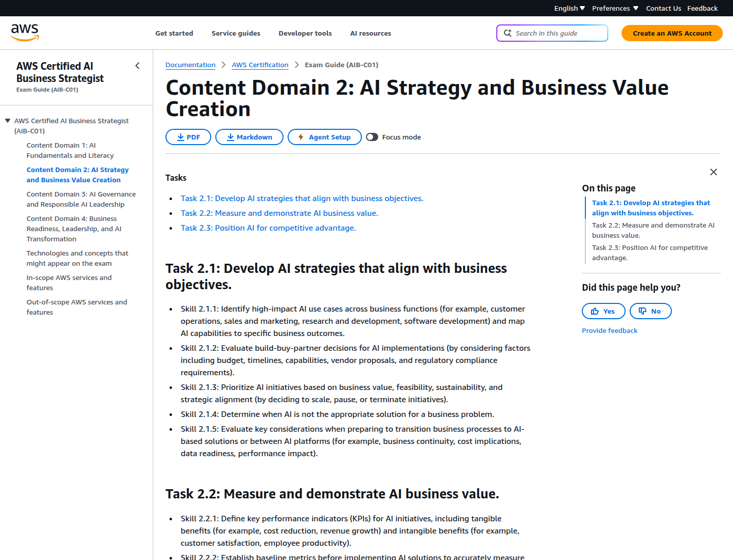Collapse the AWS Certified AI Business Strategist tree

coord(8,121)
